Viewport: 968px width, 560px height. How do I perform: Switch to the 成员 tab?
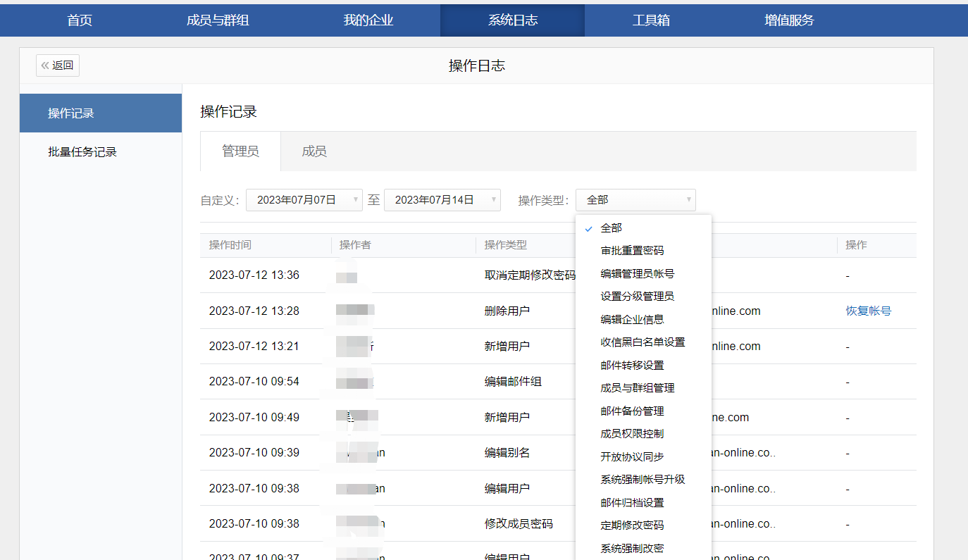pyautogui.click(x=314, y=151)
